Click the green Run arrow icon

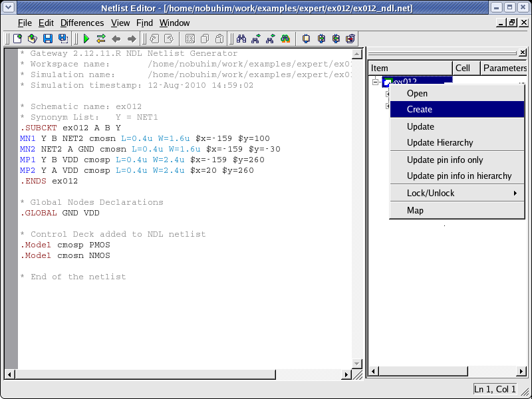tap(86, 39)
